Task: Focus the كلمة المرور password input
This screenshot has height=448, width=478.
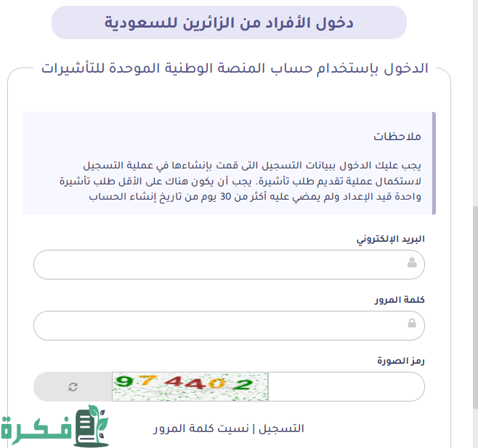Action: (218, 325)
